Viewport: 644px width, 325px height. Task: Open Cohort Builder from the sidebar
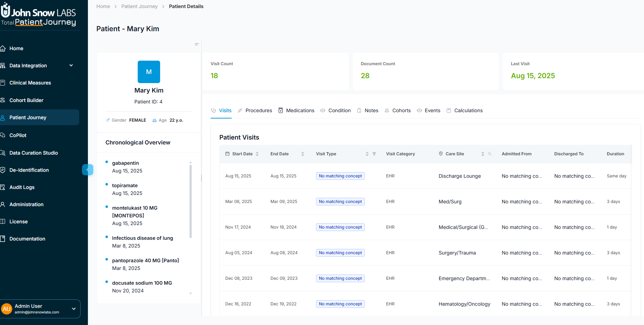point(26,100)
